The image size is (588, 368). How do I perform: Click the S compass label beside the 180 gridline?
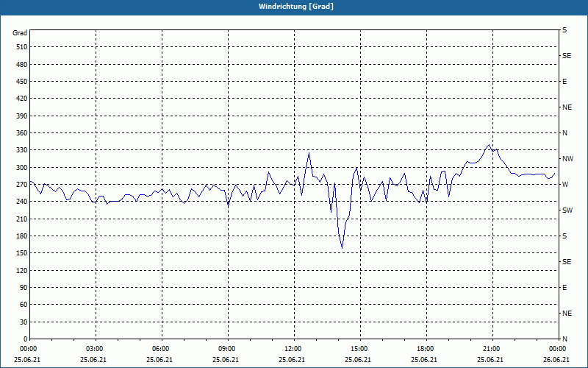[x=564, y=236]
